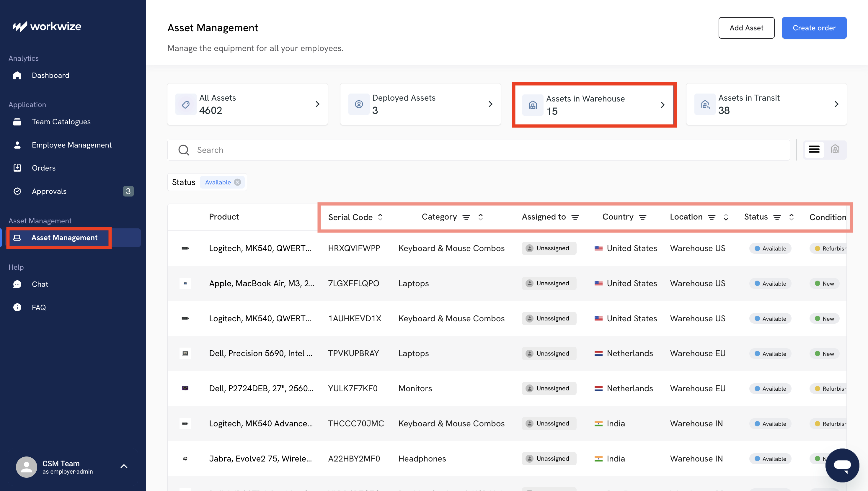Viewport: 868px width, 491px height.
Task: Open the floating chat widget button
Action: pos(842,465)
